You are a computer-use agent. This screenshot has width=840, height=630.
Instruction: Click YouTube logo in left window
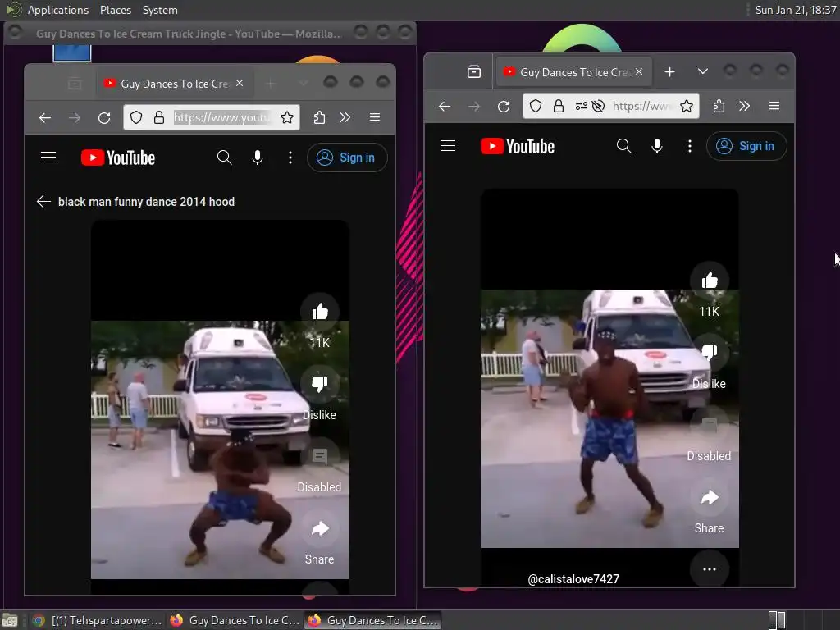[x=118, y=157]
